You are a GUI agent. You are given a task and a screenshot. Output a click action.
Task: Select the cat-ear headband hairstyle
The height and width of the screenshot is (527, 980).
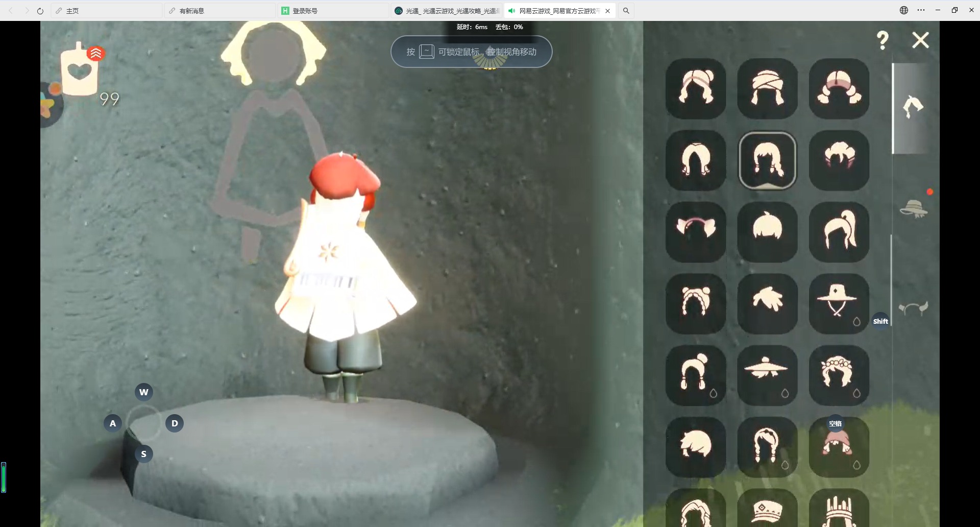pyautogui.click(x=696, y=232)
